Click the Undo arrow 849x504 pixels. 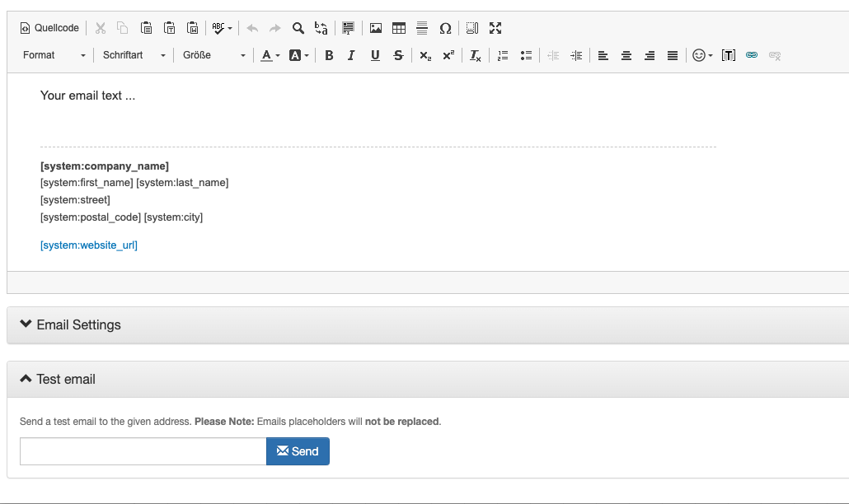pos(252,28)
